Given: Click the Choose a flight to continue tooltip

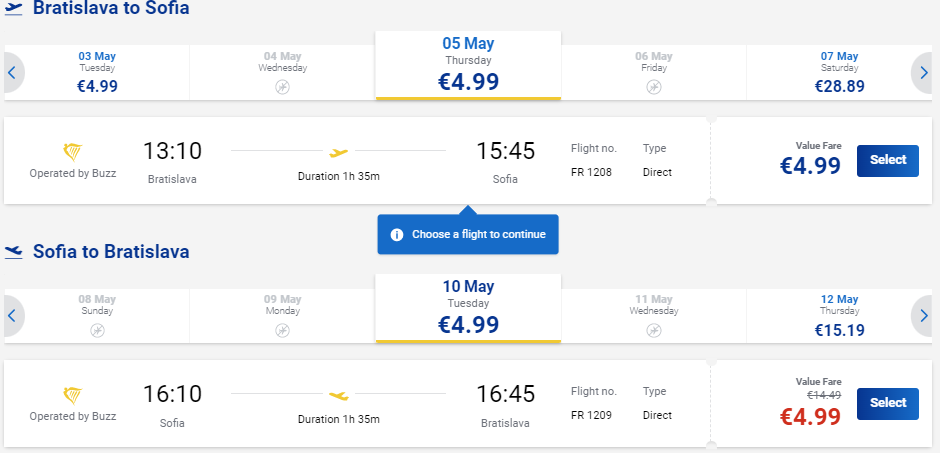Looking at the screenshot, I should click(x=468, y=234).
